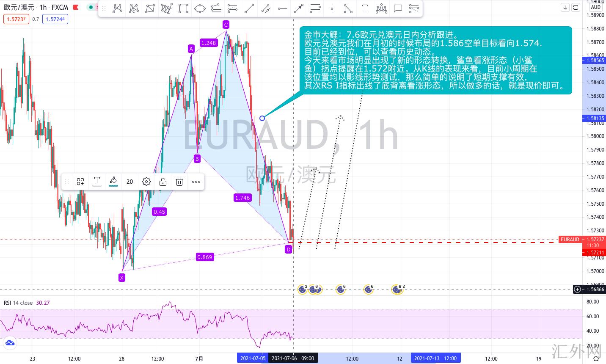Click the callout's blue anchor circle
This screenshot has width=606, height=364.
[262, 118]
